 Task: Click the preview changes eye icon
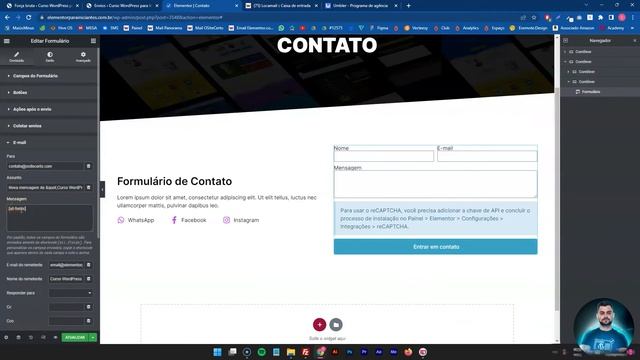55,338
